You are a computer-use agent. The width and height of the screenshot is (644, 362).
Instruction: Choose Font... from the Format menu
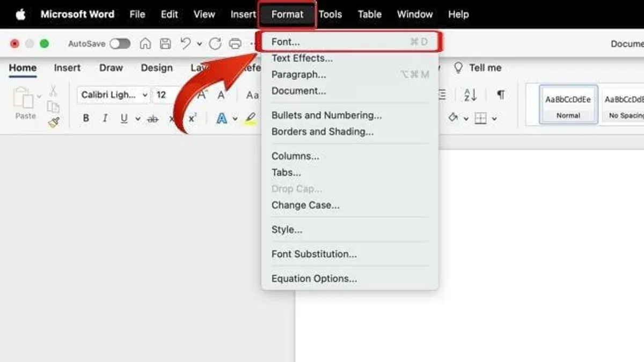coord(349,41)
